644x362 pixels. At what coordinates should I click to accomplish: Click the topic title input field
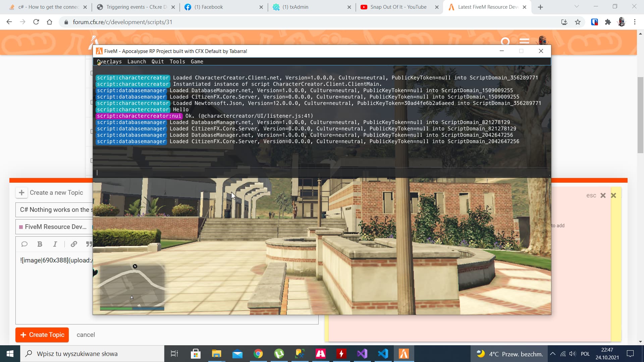54,210
